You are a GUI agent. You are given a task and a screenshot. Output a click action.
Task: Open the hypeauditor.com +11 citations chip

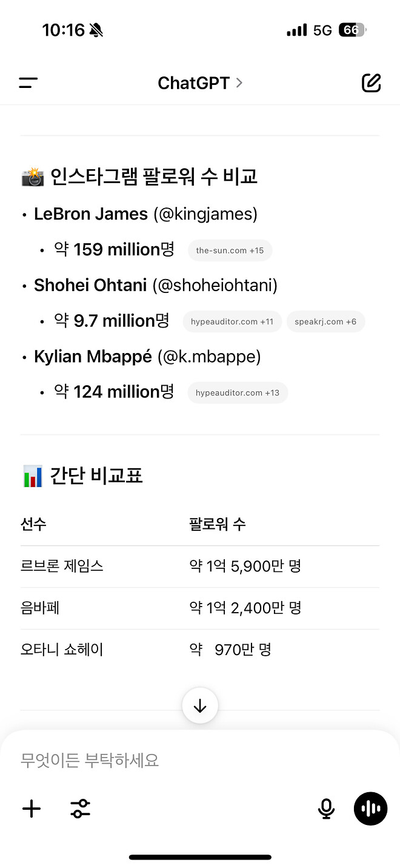tap(232, 321)
